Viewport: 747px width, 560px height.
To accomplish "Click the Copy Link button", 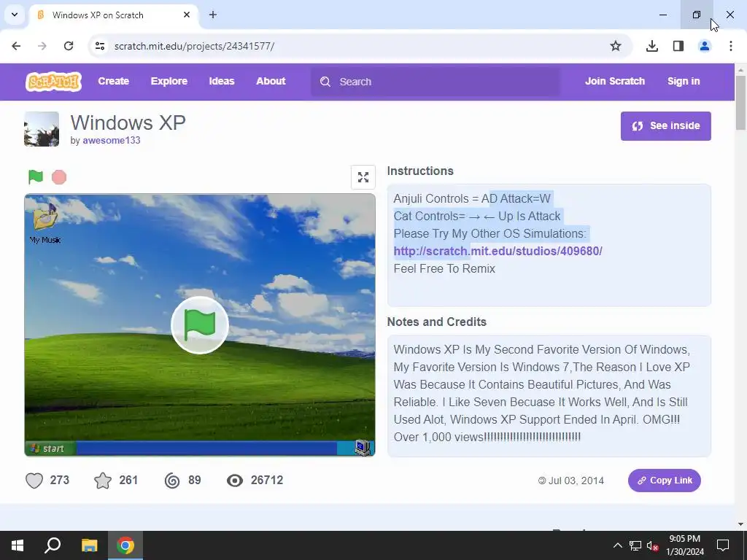I will (664, 481).
